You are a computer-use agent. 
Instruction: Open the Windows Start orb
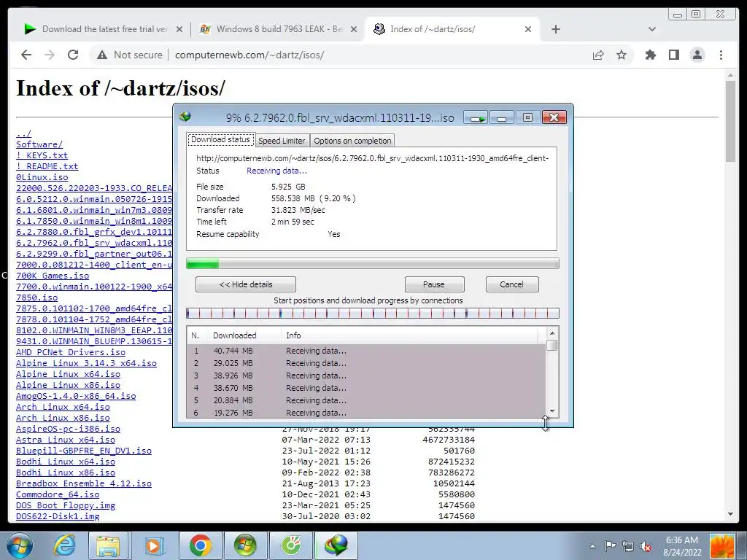click(x=19, y=545)
